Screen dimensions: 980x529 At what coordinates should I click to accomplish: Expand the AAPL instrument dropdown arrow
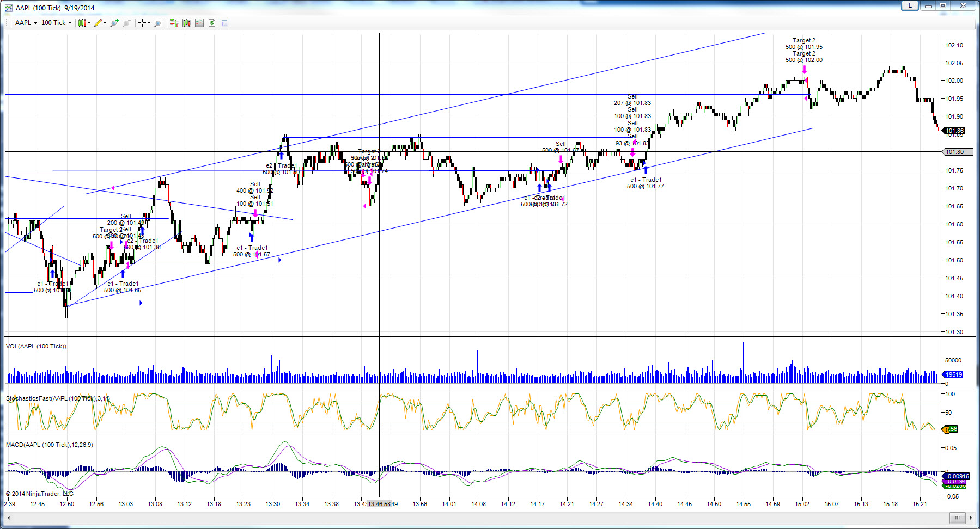pyautogui.click(x=35, y=23)
